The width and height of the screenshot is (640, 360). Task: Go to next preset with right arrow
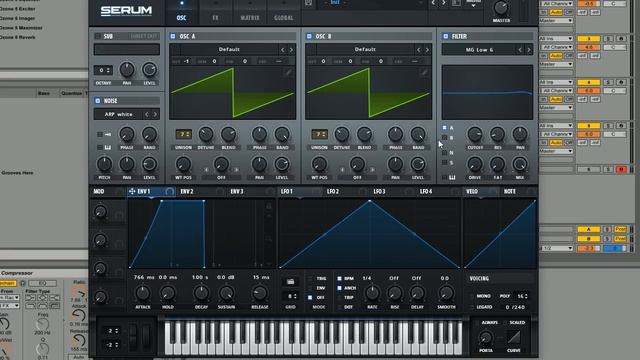444,3
